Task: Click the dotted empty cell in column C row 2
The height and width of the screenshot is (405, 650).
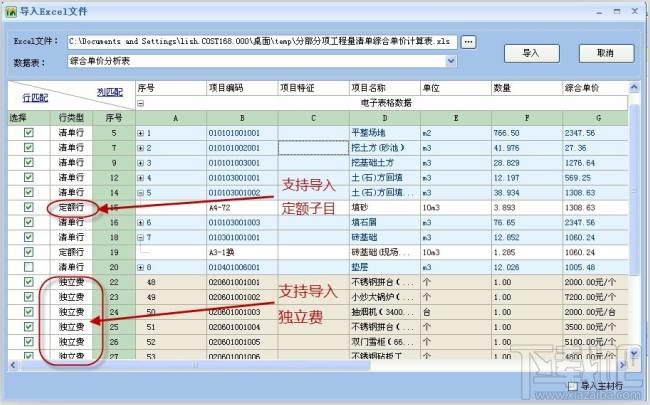Action: tap(313, 148)
